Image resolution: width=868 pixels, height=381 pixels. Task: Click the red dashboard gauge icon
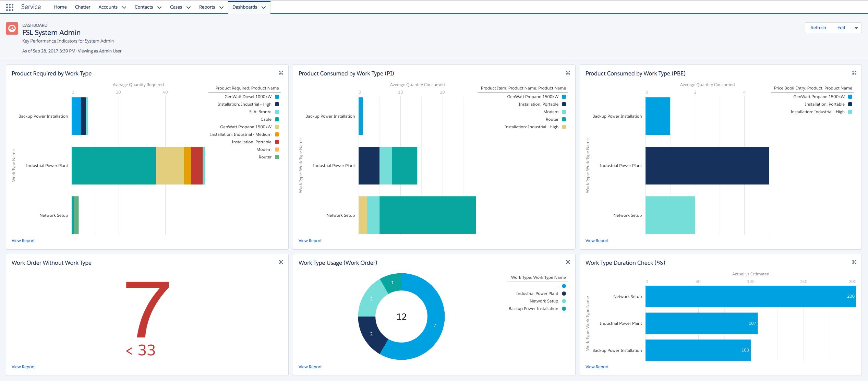point(12,28)
